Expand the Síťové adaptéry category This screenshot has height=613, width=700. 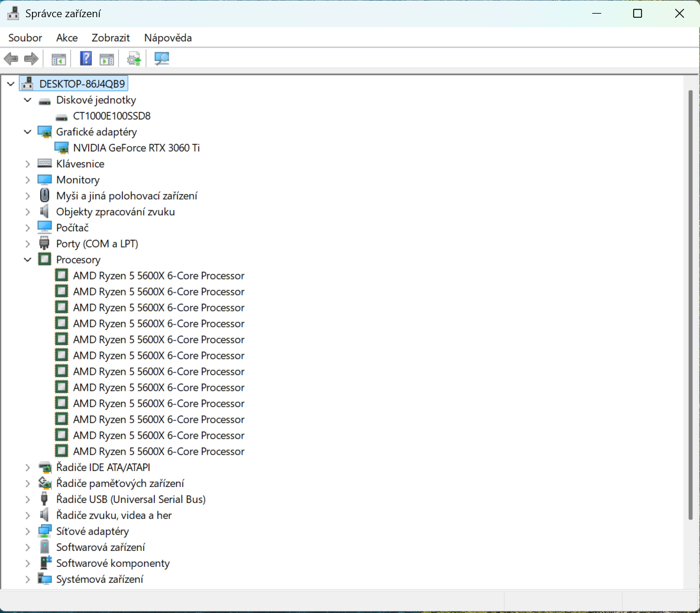(x=28, y=531)
